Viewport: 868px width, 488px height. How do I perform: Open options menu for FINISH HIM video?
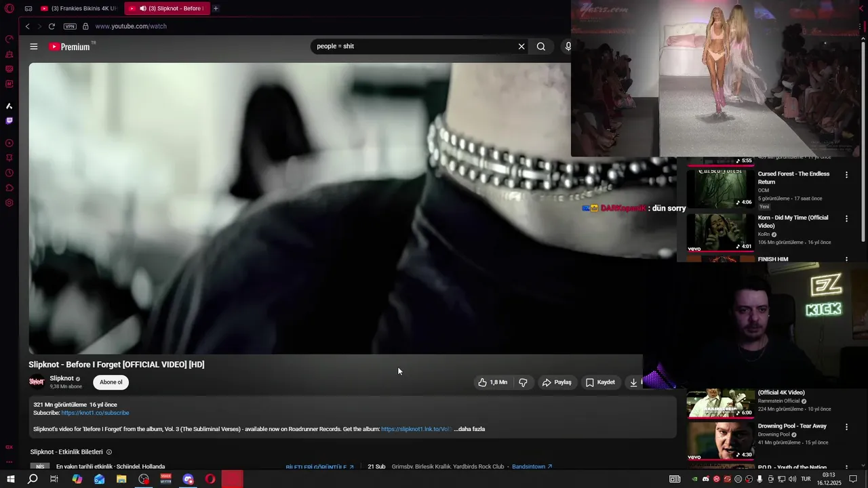[x=846, y=259]
